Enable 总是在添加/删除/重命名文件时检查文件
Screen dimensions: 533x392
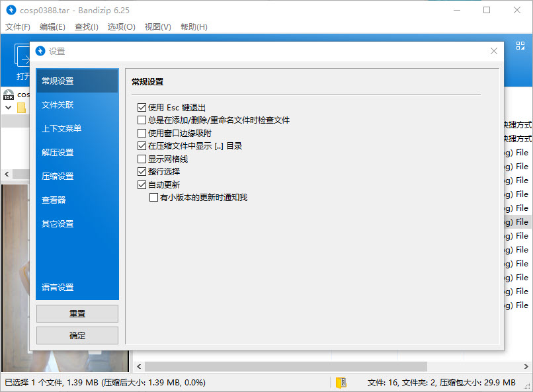(x=142, y=120)
